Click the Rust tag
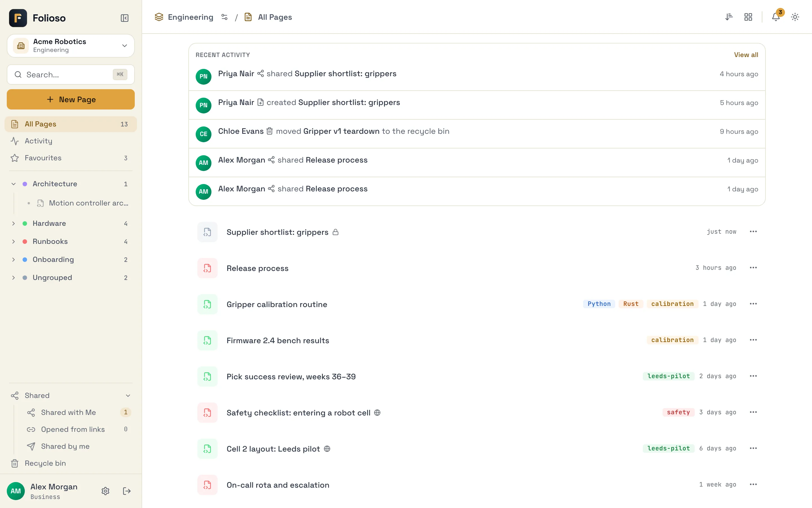Viewport: 812px width, 508px height. 631,304
